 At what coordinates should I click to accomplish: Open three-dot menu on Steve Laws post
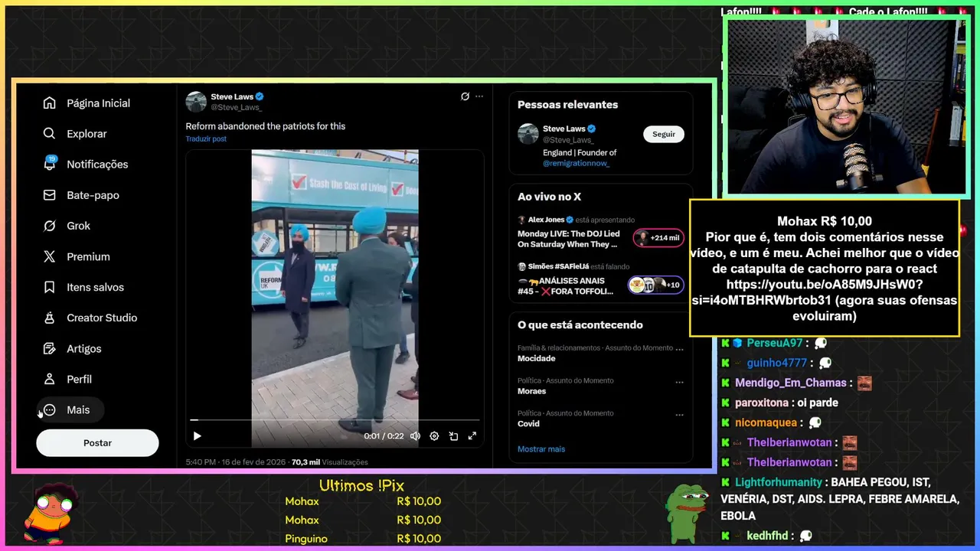point(479,96)
